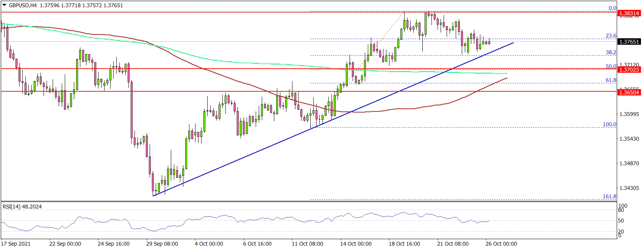
Task: Select the Fibonacci 61.8 level label
Action: tap(611, 80)
